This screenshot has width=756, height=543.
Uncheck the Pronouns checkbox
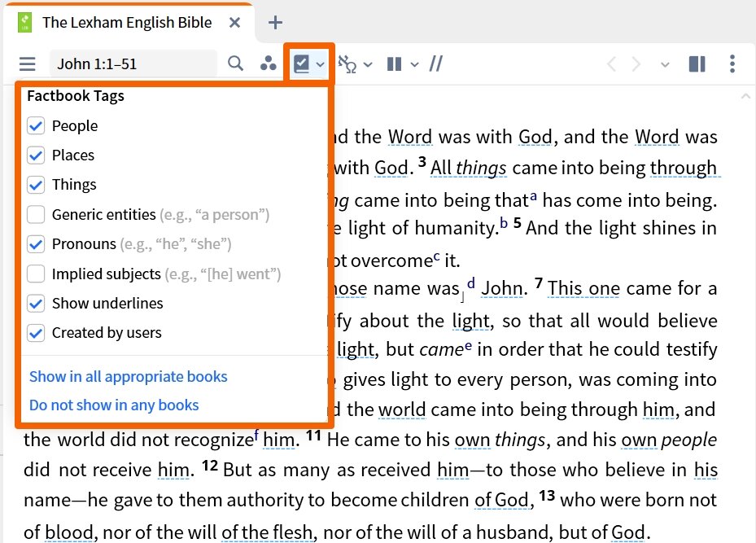point(36,244)
